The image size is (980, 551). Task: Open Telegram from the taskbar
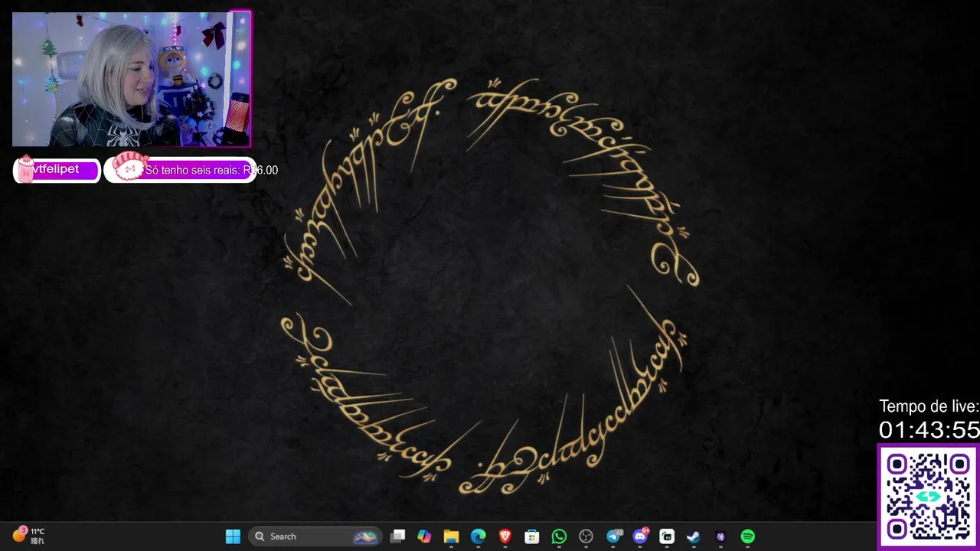(x=614, y=536)
